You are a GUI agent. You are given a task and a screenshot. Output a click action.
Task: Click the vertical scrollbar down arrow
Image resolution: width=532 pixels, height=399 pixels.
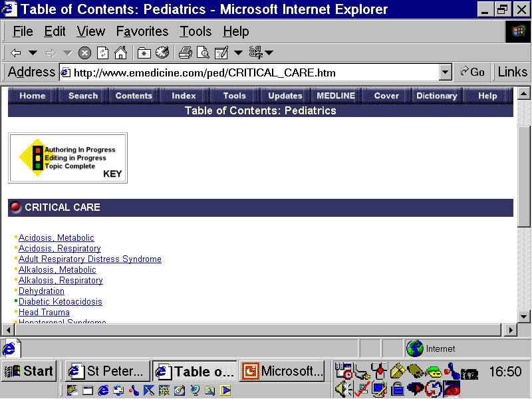[524, 317]
